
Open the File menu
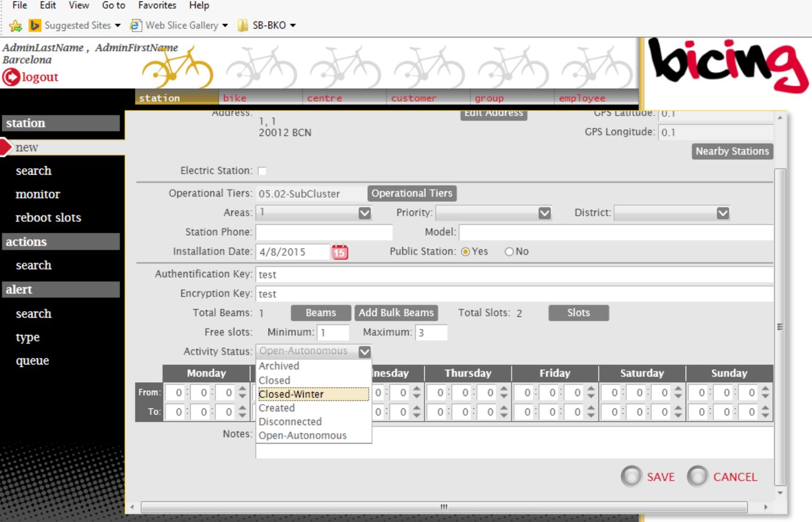click(x=20, y=6)
